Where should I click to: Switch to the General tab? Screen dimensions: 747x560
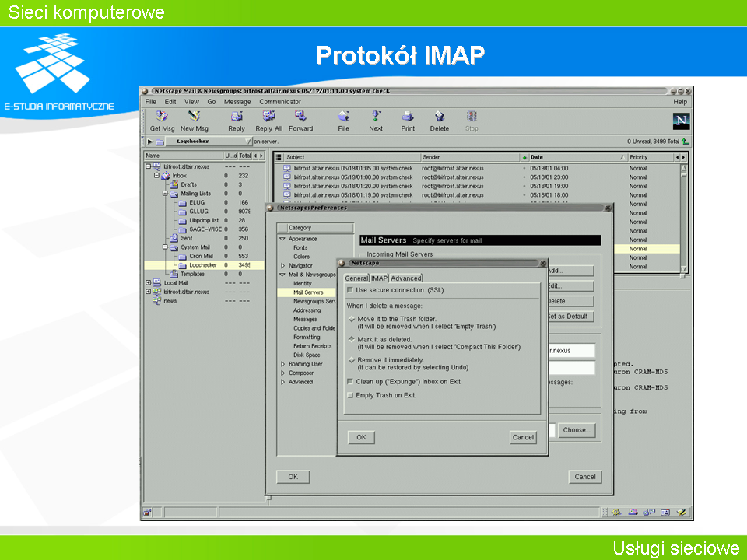pos(356,278)
